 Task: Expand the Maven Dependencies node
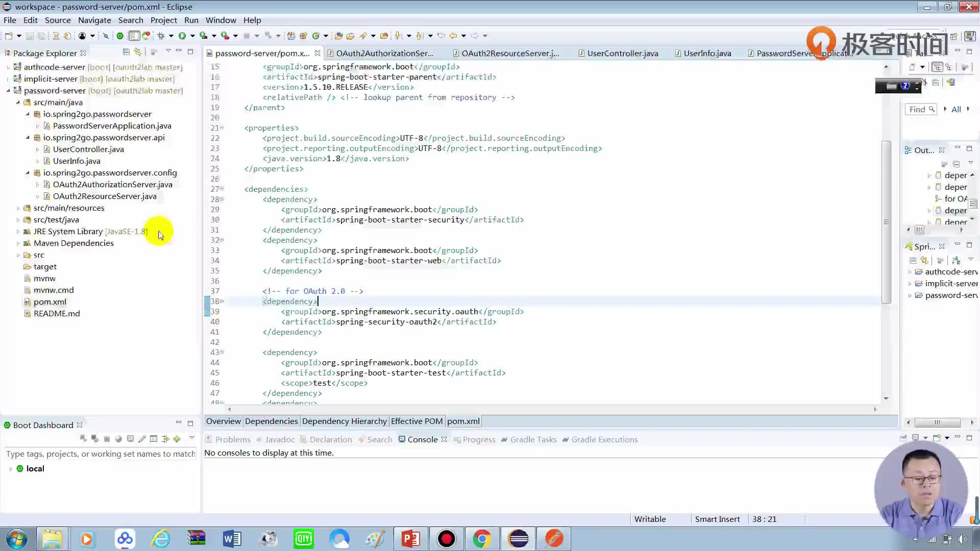coord(17,243)
